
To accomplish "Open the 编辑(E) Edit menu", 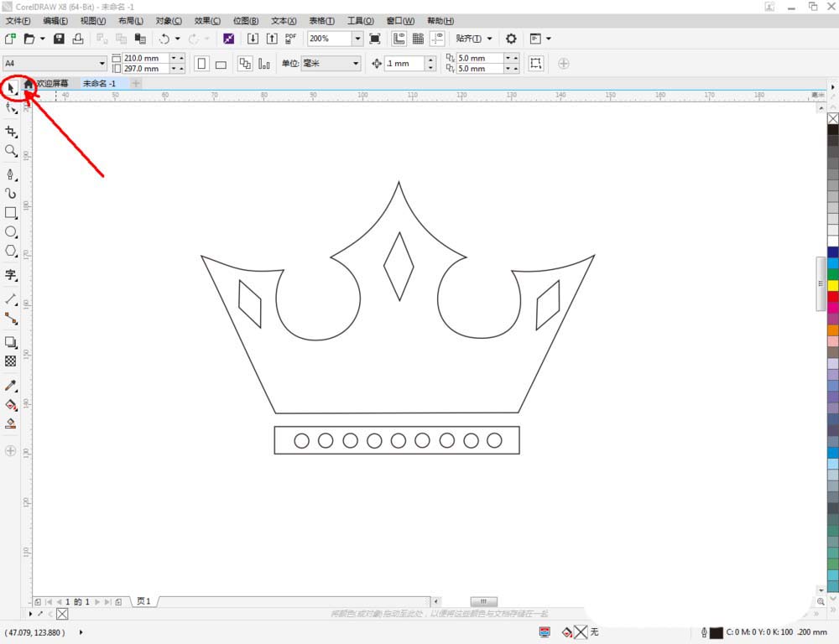I will click(x=55, y=21).
